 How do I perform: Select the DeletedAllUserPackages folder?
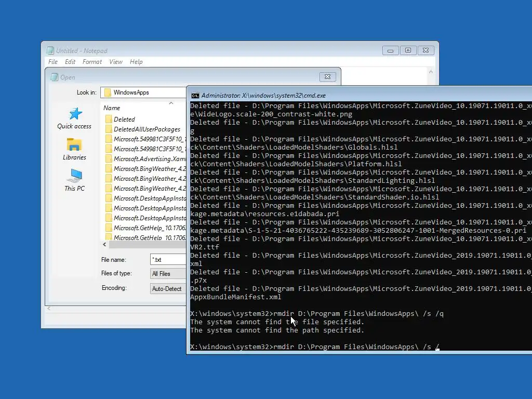143,129
